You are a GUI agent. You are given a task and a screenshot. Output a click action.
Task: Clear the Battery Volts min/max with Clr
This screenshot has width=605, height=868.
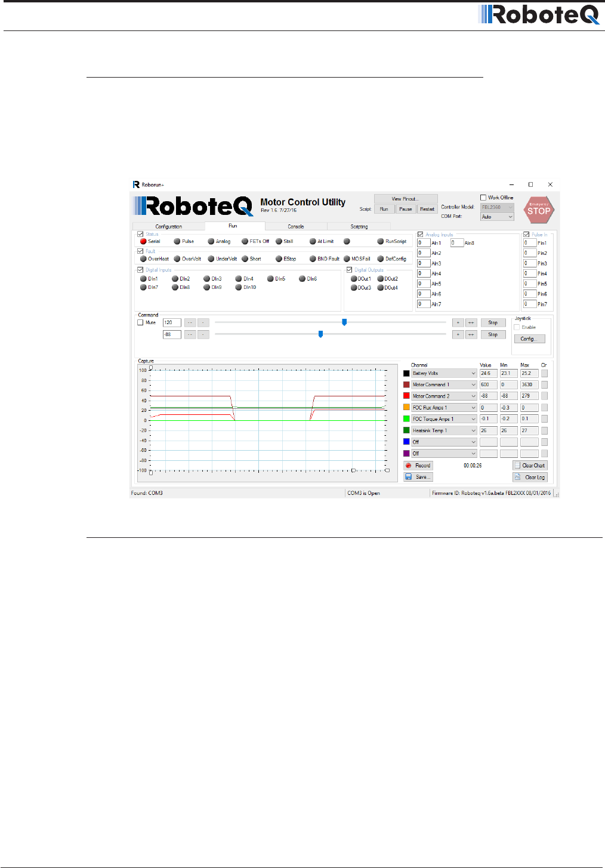544,373
